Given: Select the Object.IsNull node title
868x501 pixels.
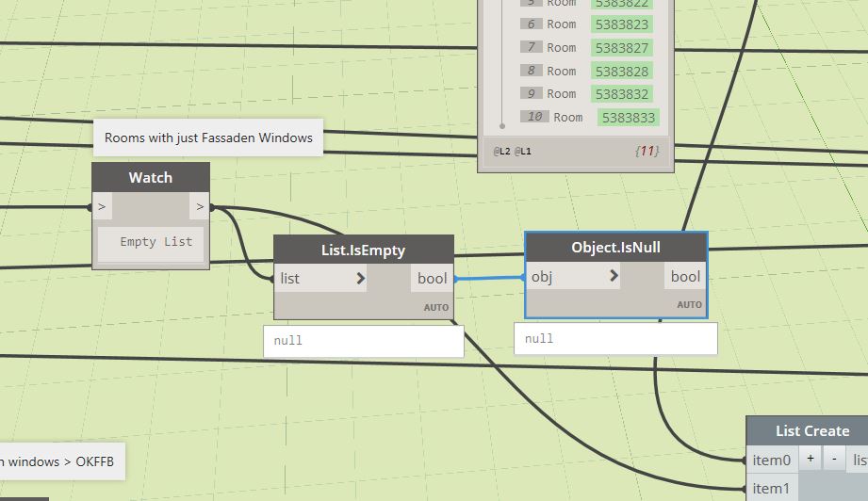Looking at the screenshot, I should [x=615, y=247].
